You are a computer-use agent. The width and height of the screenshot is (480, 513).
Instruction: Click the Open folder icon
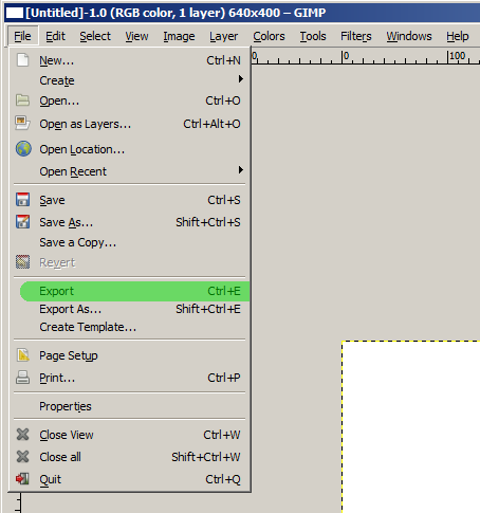tap(23, 100)
